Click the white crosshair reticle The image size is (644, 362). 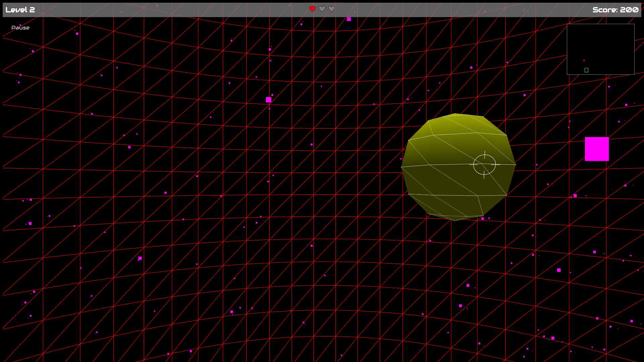tap(484, 165)
